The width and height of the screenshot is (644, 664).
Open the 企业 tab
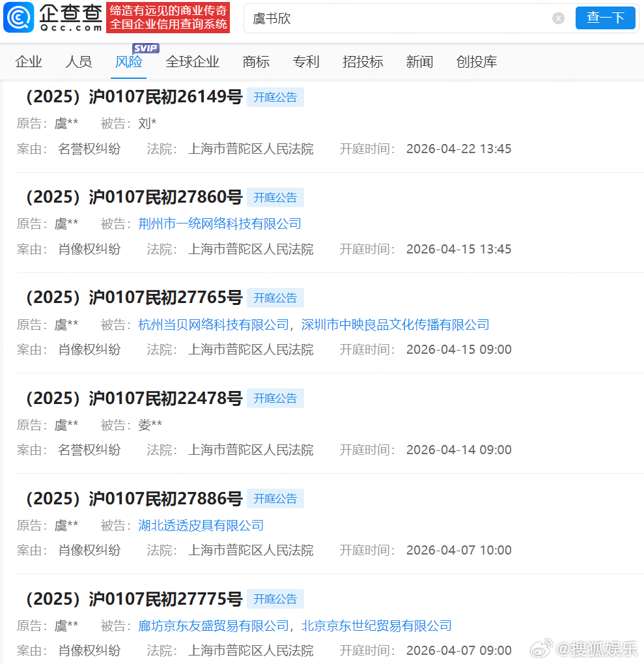[x=29, y=62]
